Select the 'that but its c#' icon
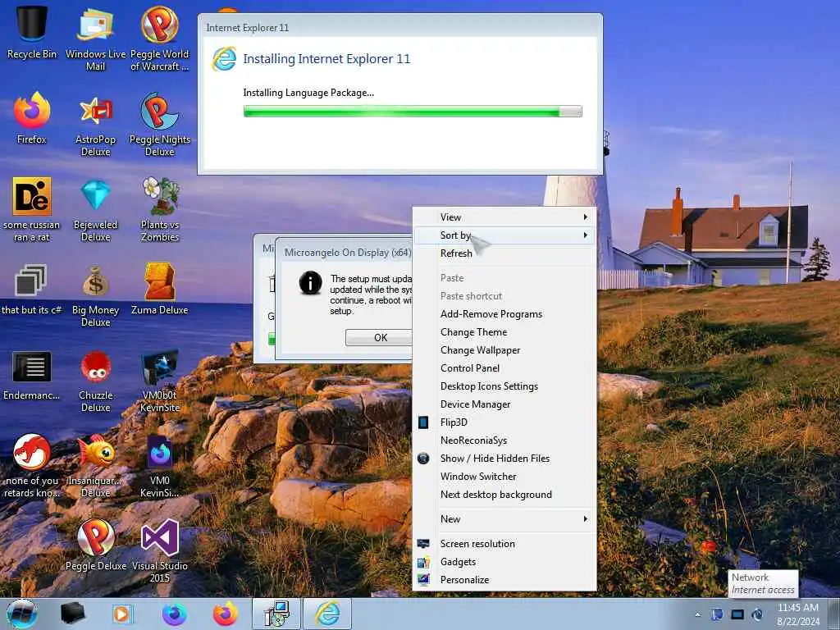This screenshot has width=840, height=630. [32, 288]
